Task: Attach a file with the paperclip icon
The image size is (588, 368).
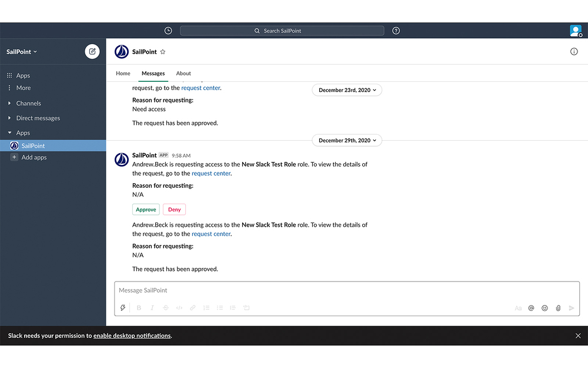Action: 558,309
